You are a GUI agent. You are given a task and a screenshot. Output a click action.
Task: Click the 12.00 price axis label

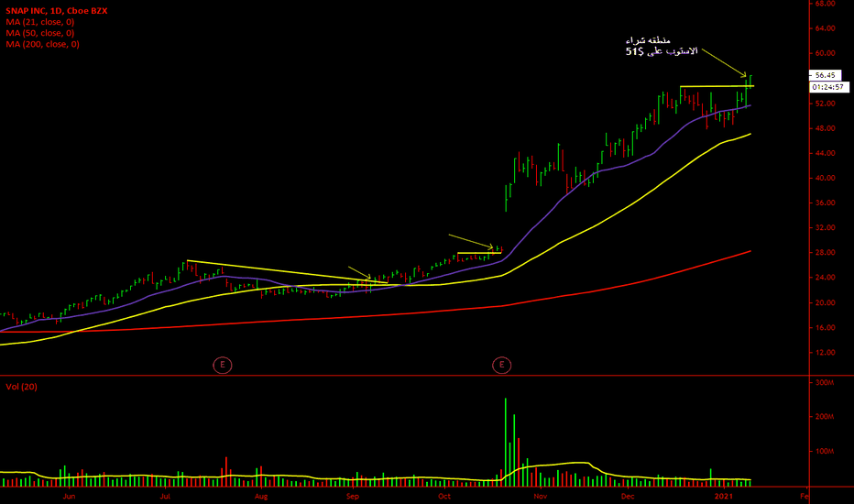825,353
